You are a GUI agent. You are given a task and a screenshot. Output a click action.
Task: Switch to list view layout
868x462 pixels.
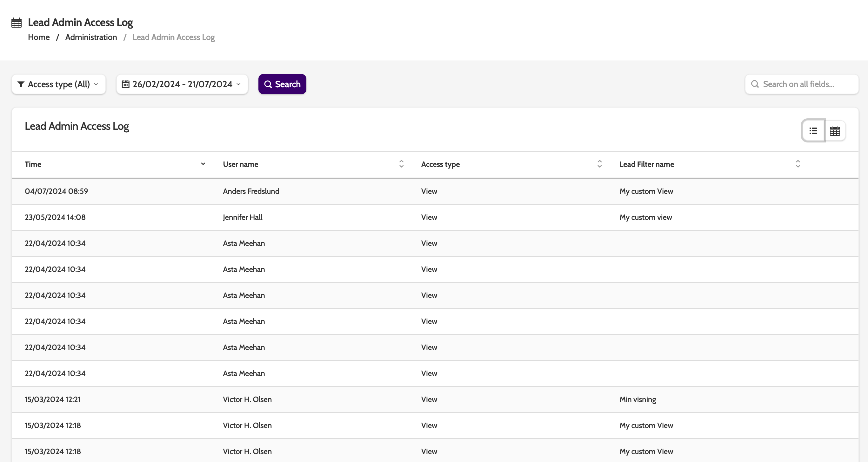813,131
